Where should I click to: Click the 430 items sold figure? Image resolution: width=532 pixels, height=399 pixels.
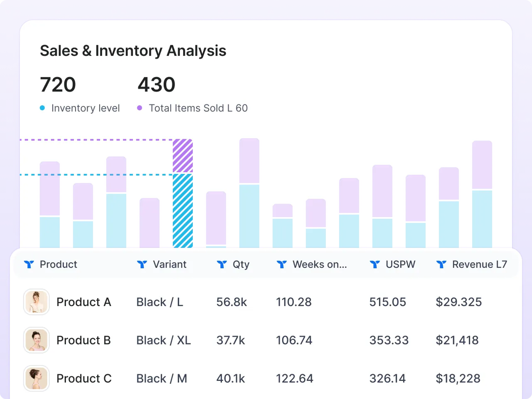(x=156, y=85)
